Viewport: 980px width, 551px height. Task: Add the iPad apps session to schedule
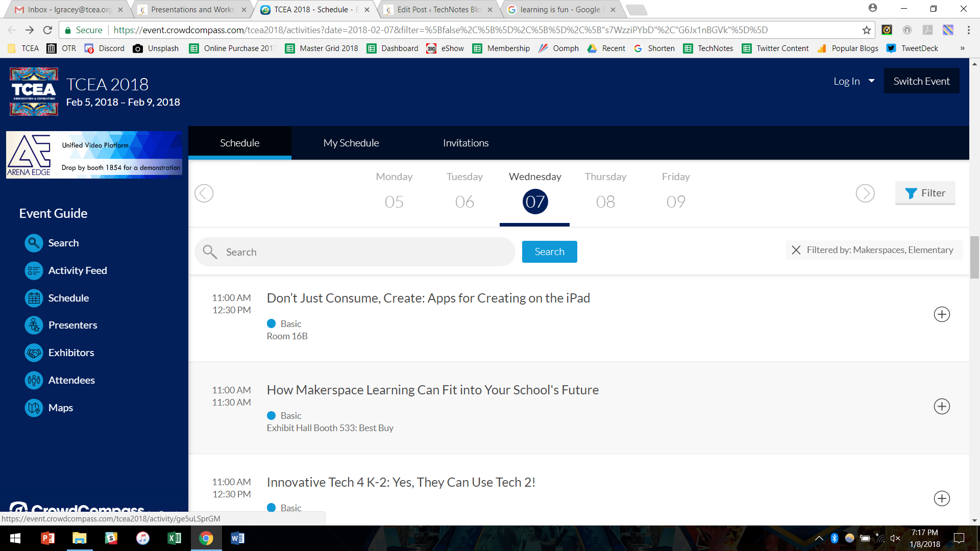coord(942,314)
